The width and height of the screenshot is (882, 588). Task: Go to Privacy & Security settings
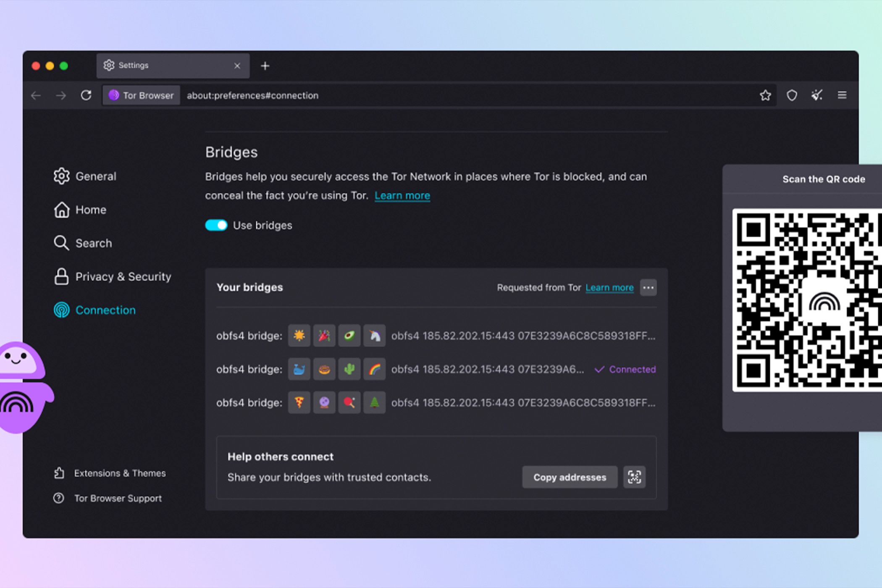pyautogui.click(x=123, y=277)
